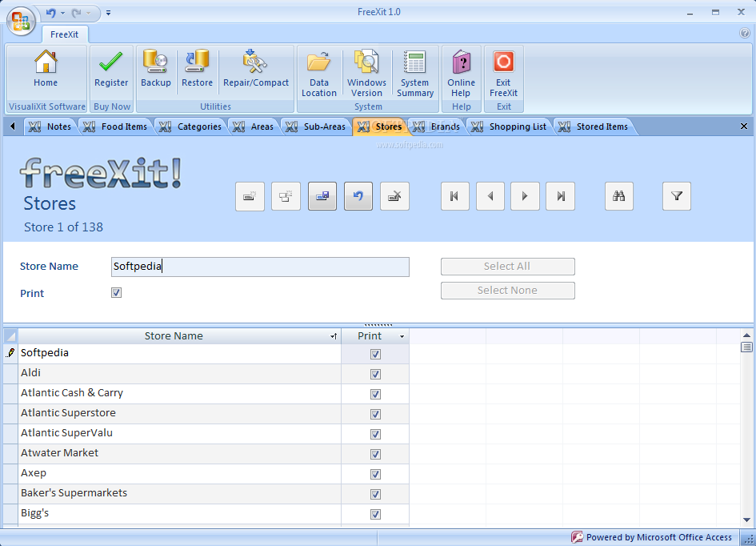Go to last store record
Viewport: 756px width, 546px height.
(x=560, y=196)
